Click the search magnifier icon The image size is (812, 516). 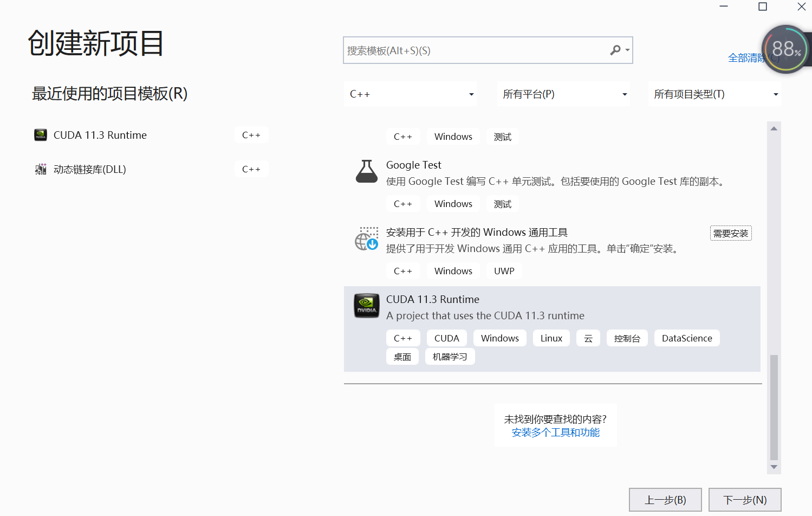[616, 50]
